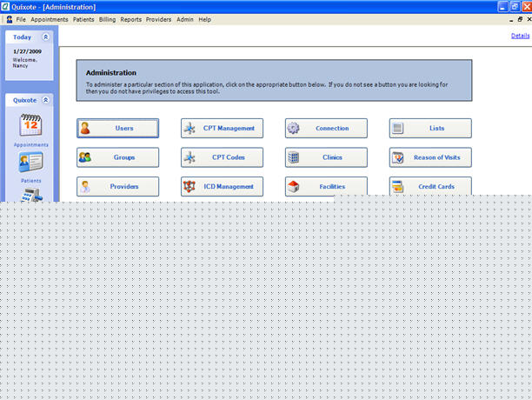532x400 pixels.
Task: Open CPT Management
Action: (222, 128)
